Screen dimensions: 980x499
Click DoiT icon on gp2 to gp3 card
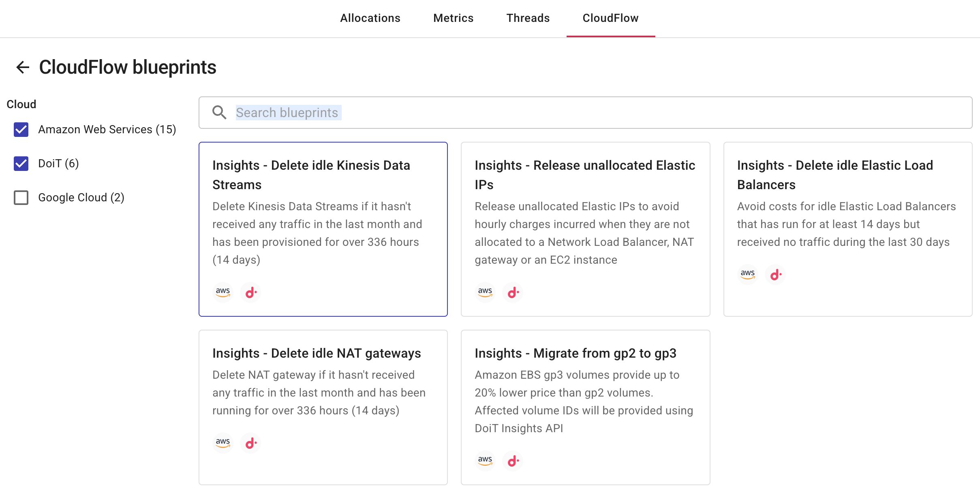point(513,461)
